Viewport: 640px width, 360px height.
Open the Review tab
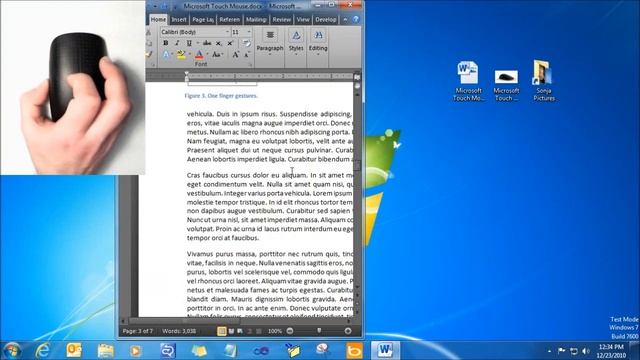click(x=282, y=20)
